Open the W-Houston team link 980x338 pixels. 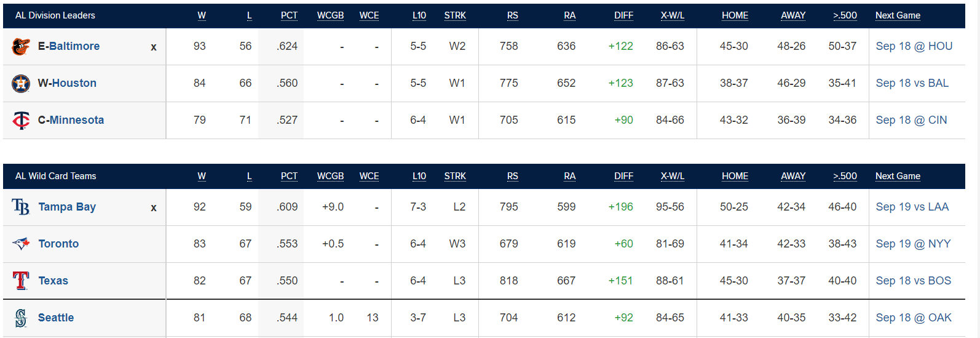point(67,83)
